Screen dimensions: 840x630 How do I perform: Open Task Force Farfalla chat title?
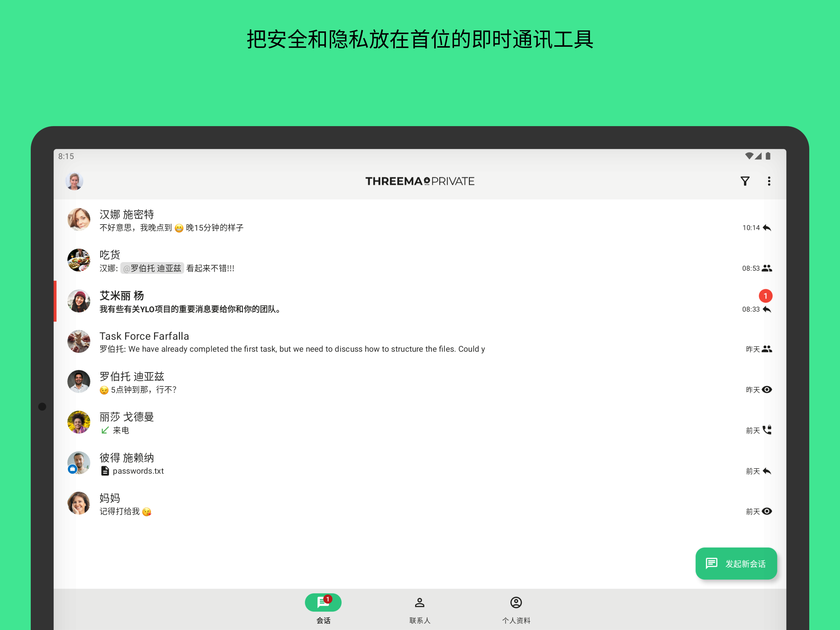[x=144, y=336]
